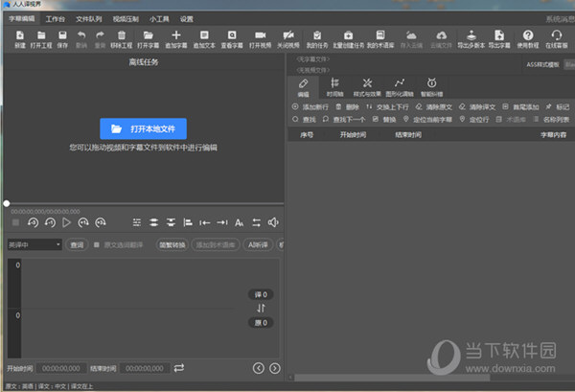Click the 保存 (Save) toolbar icon

coord(62,37)
